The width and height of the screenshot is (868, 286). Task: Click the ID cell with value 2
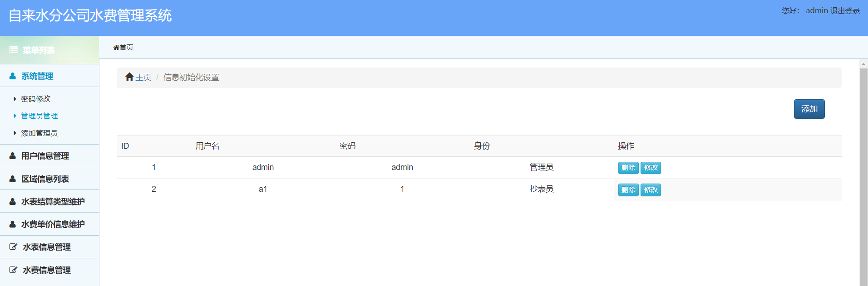154,189
